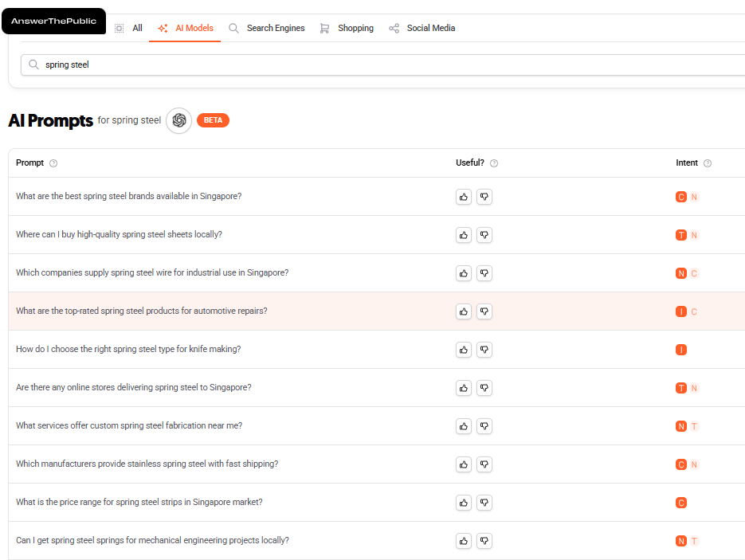The height and width of the screenshot is (560, 745).
Task: Click help icon next to Prompt column header
Action: 53,163
